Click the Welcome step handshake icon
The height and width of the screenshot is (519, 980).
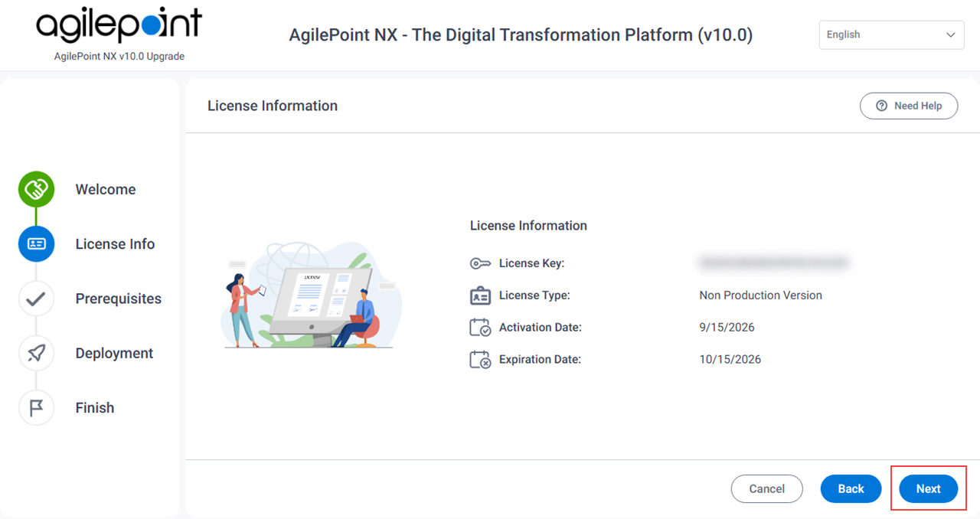click(36, 189)
